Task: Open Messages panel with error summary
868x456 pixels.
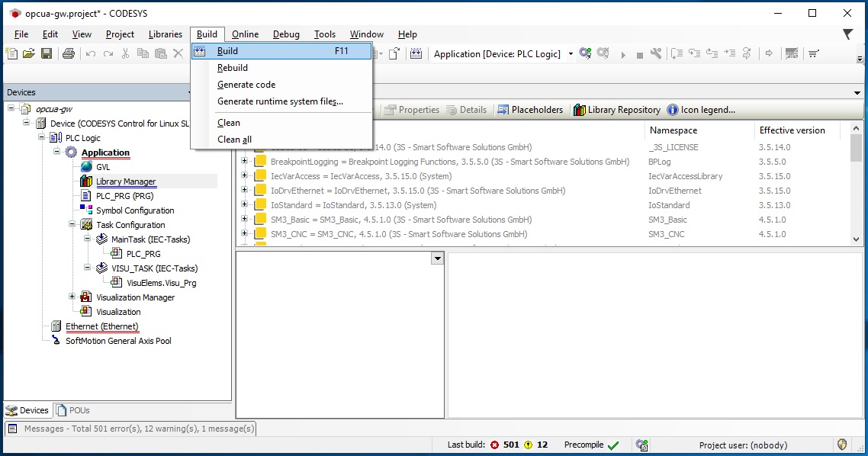Action: 130,429
